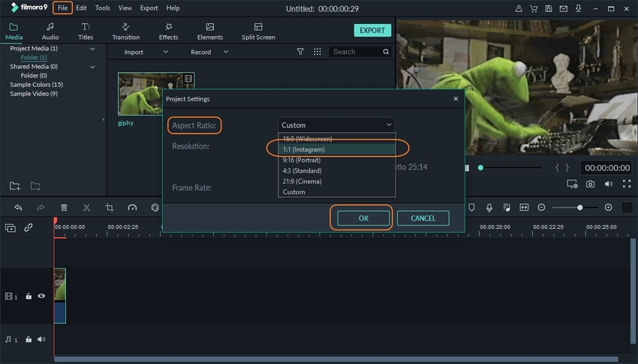This screenshot has width=638, height=364.
Task: Open the speed gauge icon
Action: pyautogui.click(x=132, y=207)
